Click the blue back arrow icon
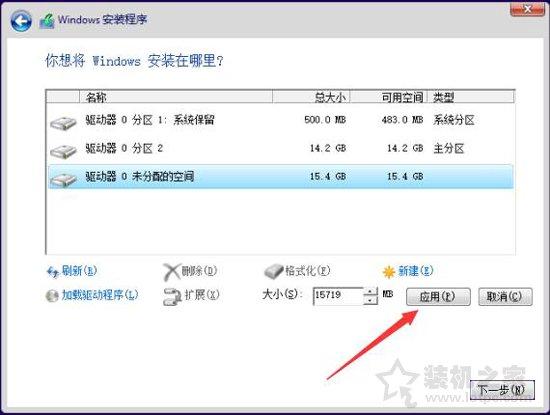The height and width of the screenshot is (415, 550). pos(21,21)
